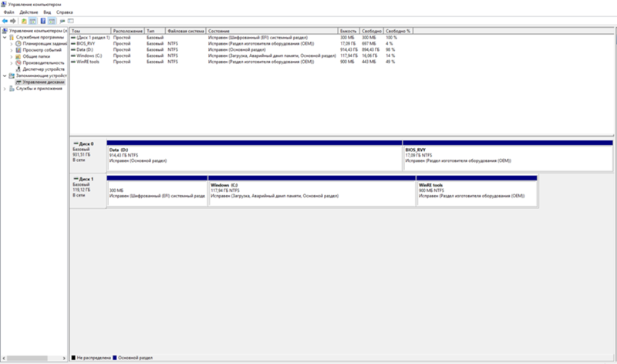Select Управление дисками in the tree
Screen dimensions: 617x364
click(43, 83)
